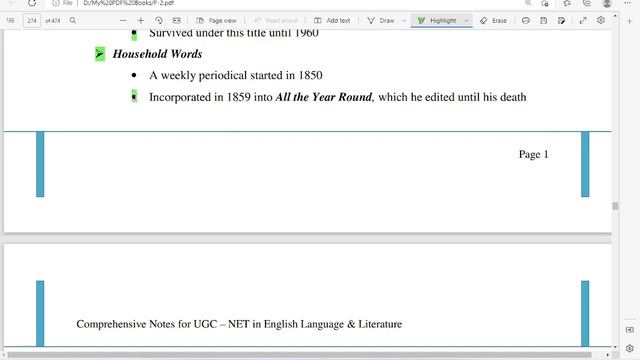
Task: Click the vertical scrollbar thumb
Action: [x=615, y=206]
